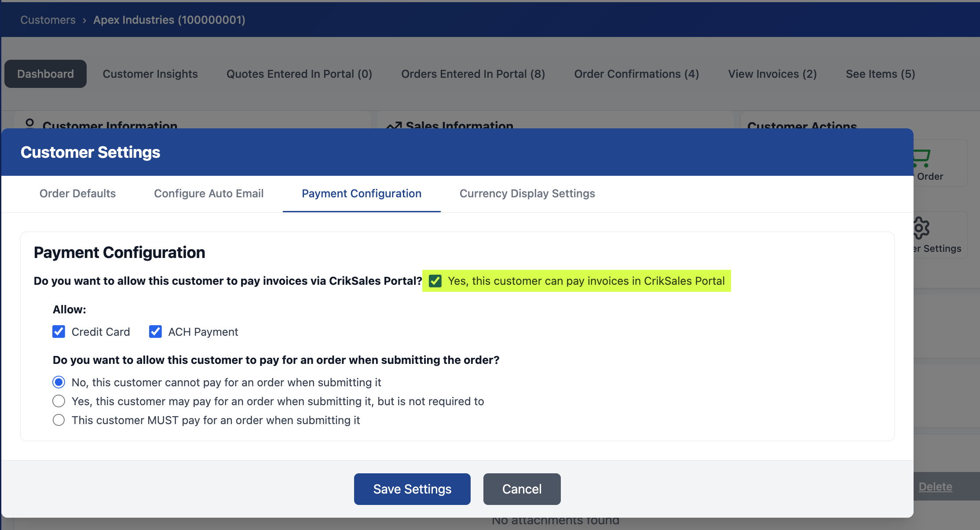Select 'This customer MUST pay' radio option

(x=59, y=420)
